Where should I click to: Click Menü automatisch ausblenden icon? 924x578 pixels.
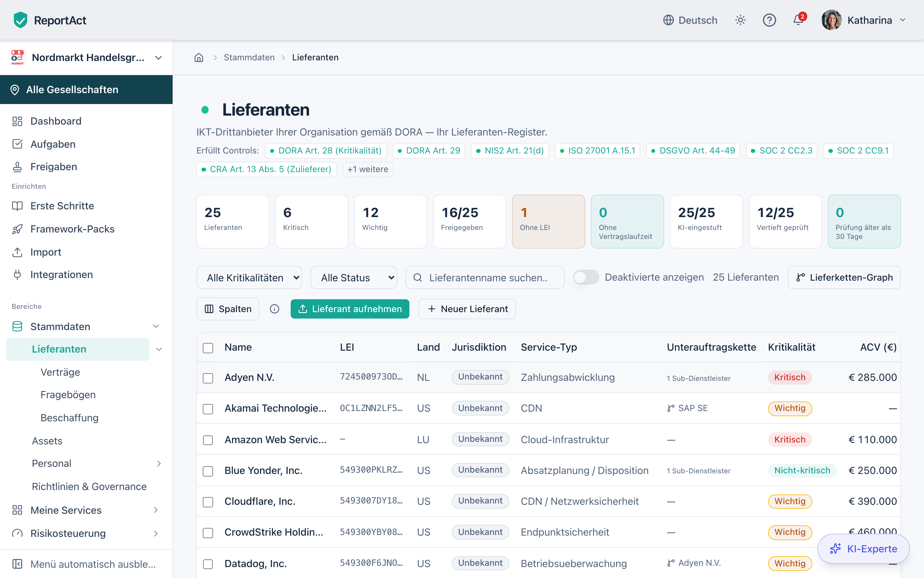(17, 564)
